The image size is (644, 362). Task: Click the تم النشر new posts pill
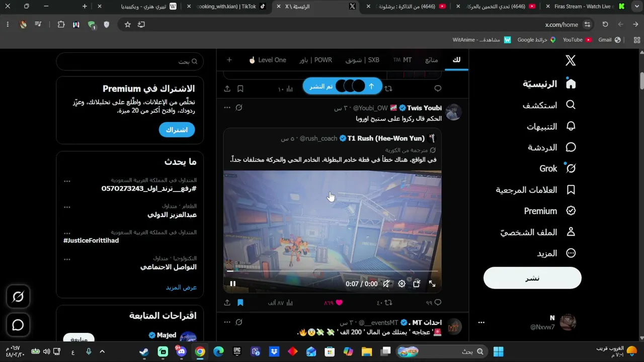pyautogui.click(x=343, y=86)
